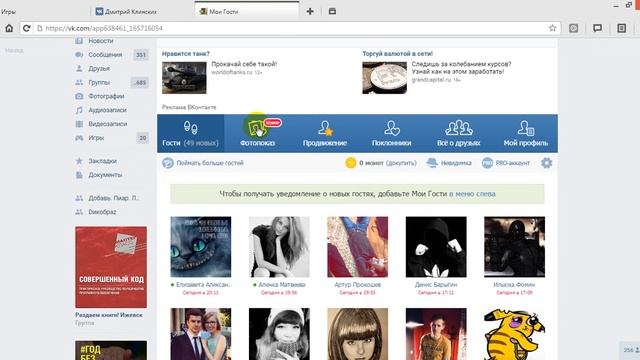
Task: Click the browser address bar URL
Action: click(104, 28)
